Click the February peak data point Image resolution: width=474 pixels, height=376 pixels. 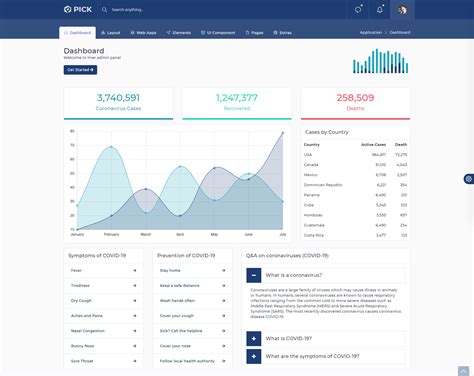(x=111, y=147)
